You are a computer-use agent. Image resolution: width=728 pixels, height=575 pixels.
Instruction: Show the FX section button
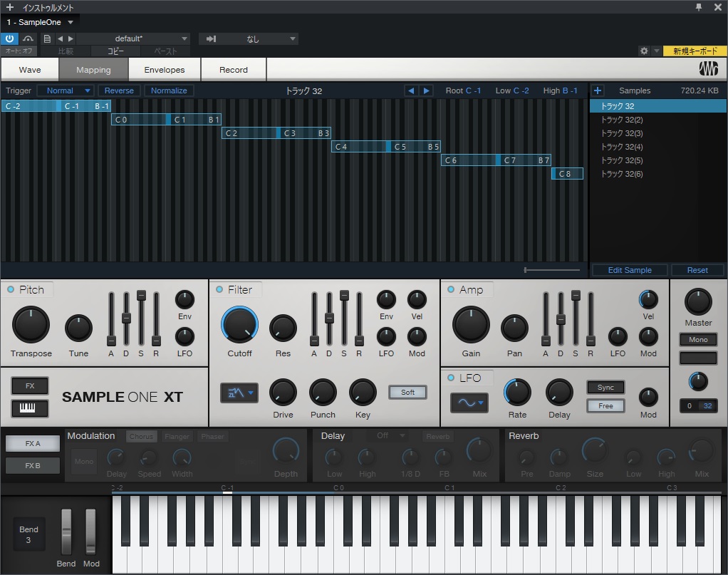point(30,385)
